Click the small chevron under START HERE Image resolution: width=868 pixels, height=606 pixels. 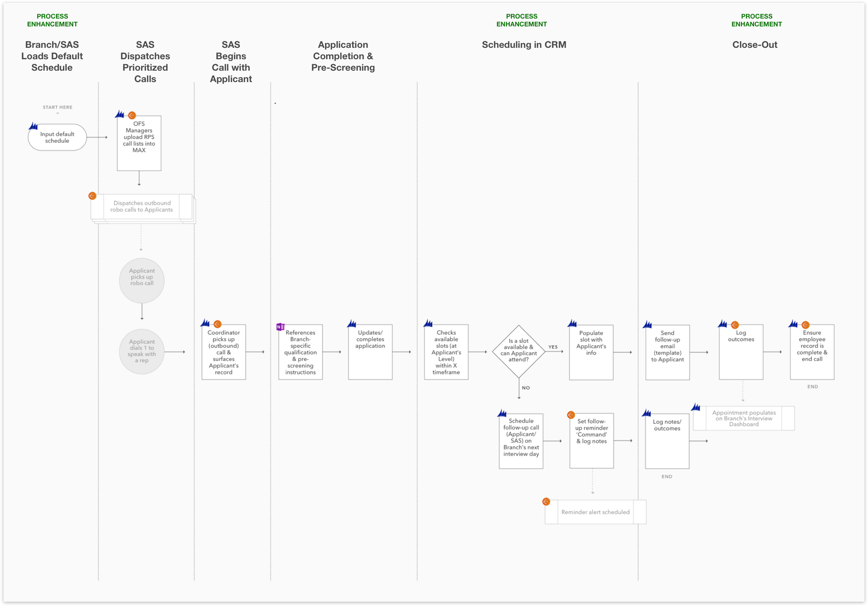[x=58, y=113]
